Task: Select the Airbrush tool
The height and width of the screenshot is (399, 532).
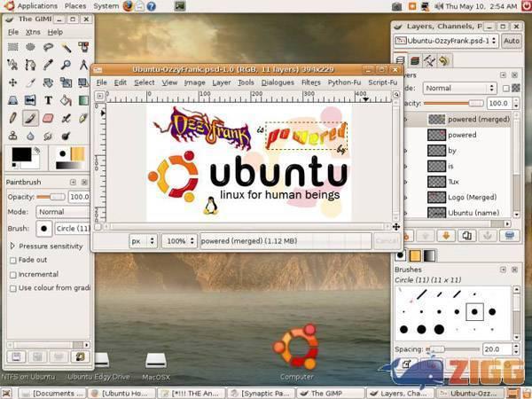Action: pyautogui.click(x=66, y=118)
